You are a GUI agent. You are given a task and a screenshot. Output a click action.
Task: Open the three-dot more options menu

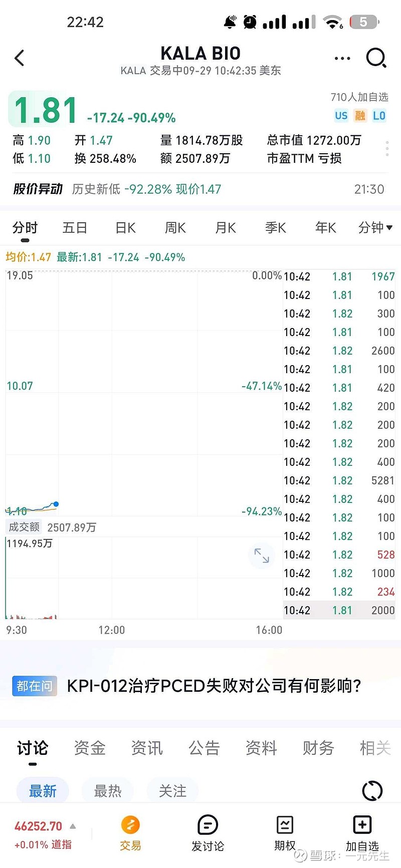[342, 58]
